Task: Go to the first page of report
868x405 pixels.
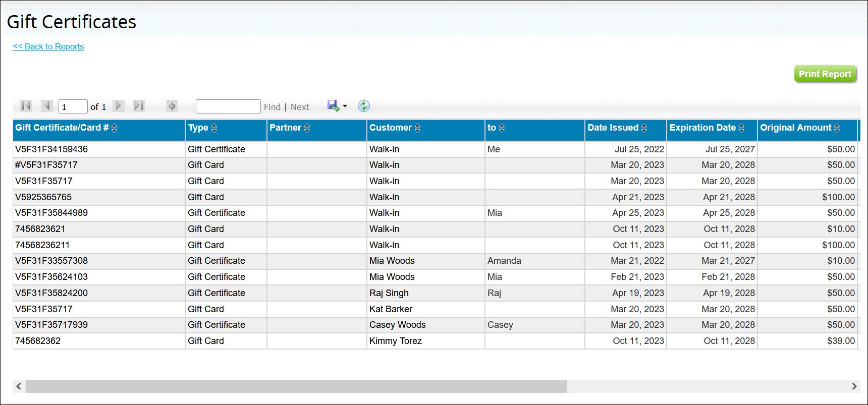Action: click(26, 106)
